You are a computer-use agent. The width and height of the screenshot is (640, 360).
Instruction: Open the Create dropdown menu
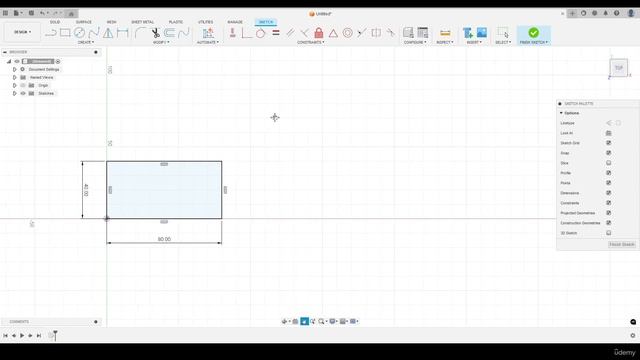86,42
